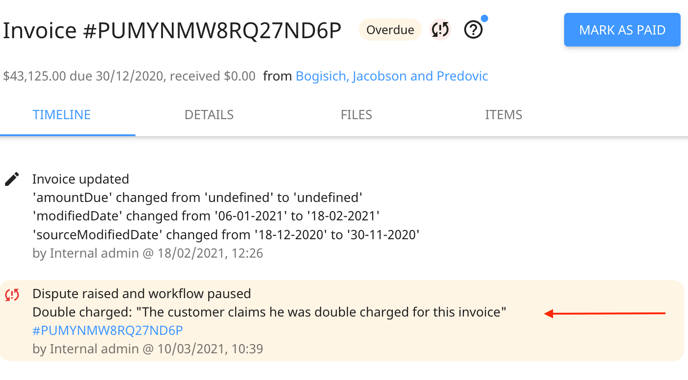
Task: Click the dispute icon beside Overdue badge
Action: [440, 30]
